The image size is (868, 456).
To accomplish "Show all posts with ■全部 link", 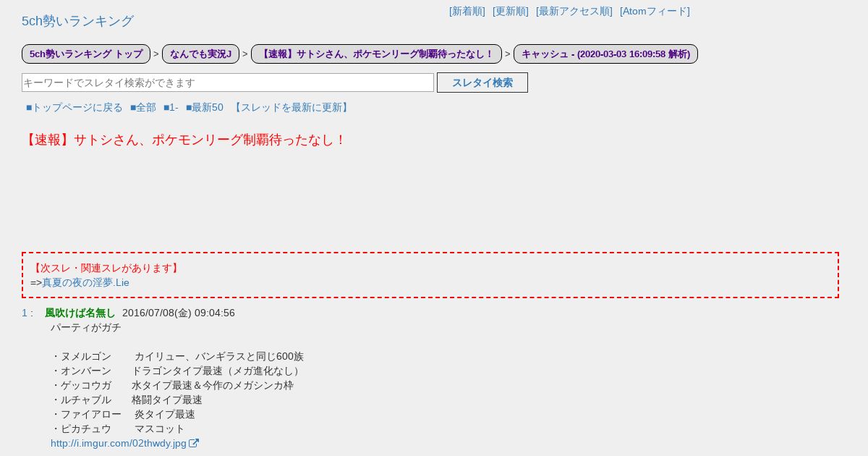I will (143, 107).
